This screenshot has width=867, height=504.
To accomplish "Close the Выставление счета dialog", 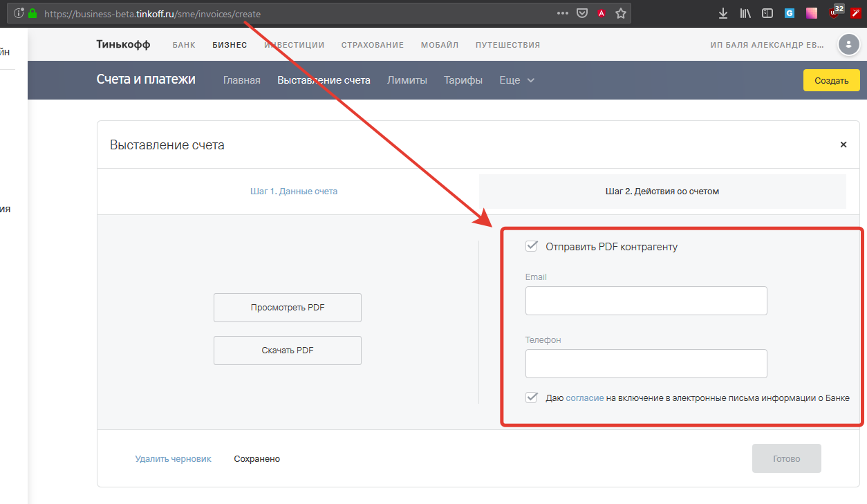I will 843,144.
